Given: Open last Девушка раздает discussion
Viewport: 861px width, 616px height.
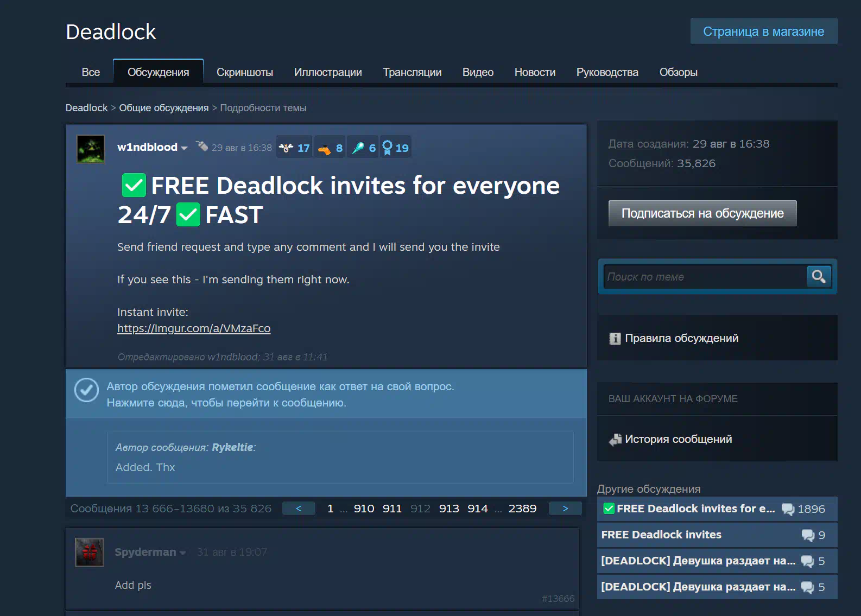Looking at the screenshot, I should 717,587.
